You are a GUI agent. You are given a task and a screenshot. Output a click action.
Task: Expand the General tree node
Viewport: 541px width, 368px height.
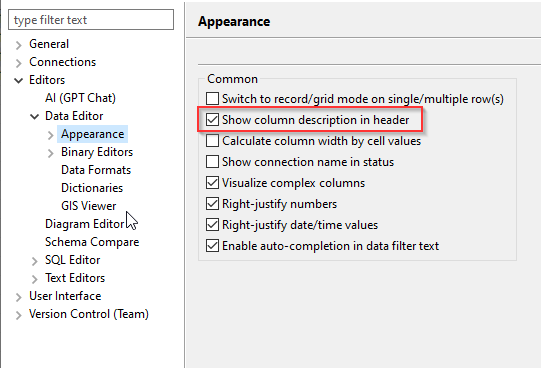[19, 45]
